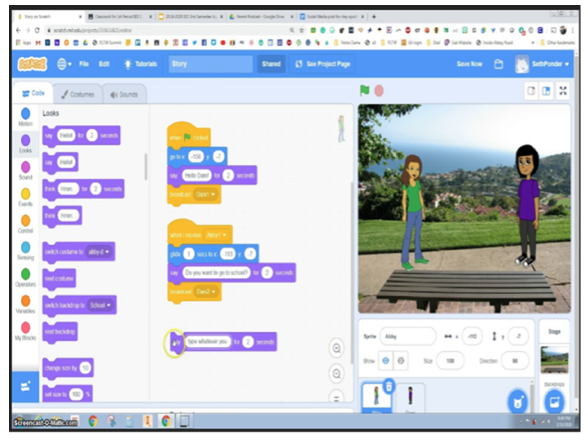588x444 pixels.
Task: Open the switch costume to dropdown
Action: [x=99, y=252]
